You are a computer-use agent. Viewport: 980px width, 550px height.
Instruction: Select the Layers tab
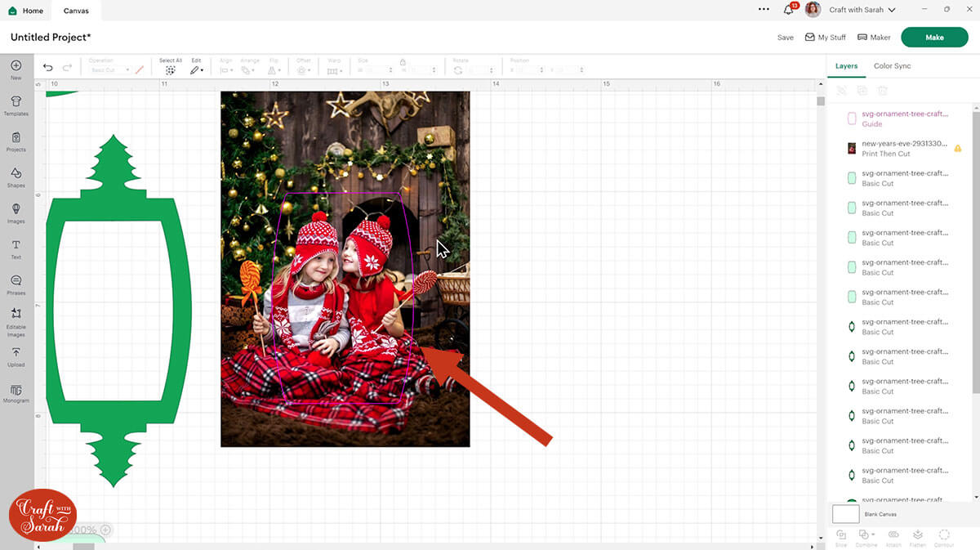846,65
